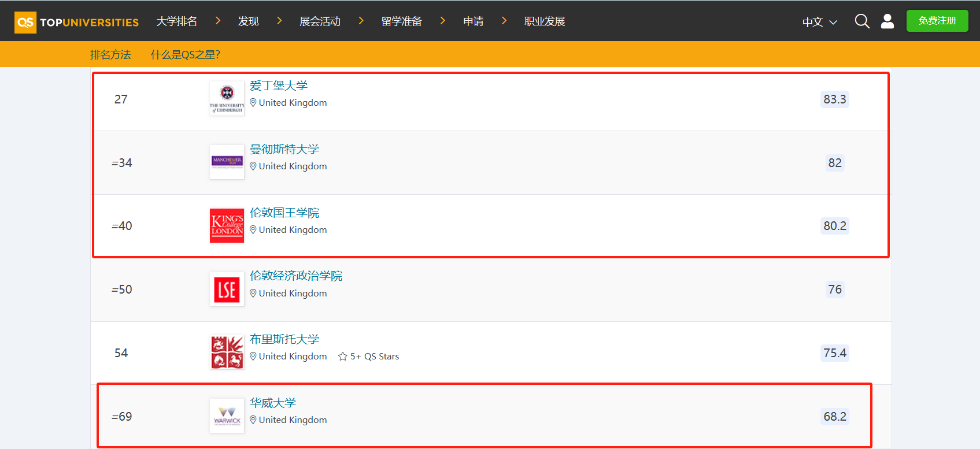Click the University of Manchester logo
The image size is (980, 449).
click(x=227, y=162)
